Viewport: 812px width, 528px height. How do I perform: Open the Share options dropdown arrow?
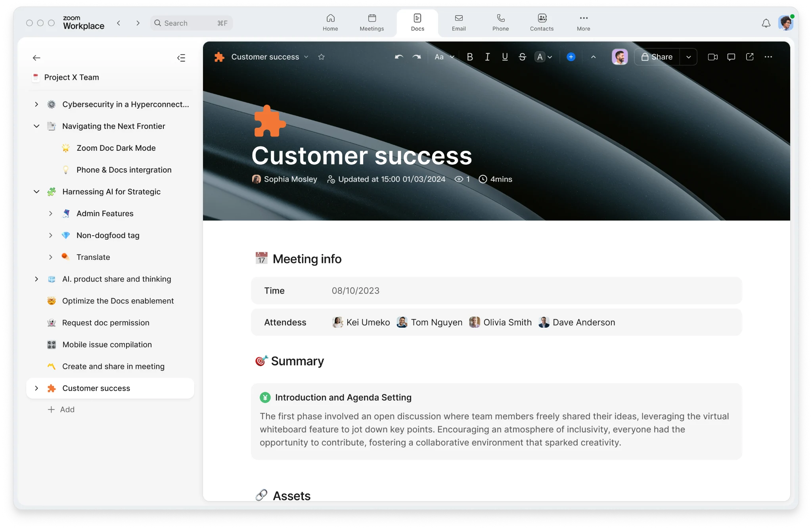689,57
